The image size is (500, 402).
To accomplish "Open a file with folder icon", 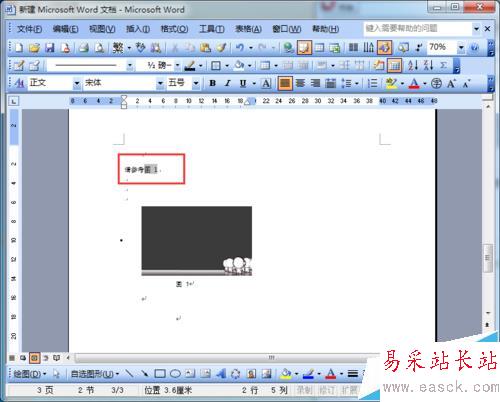I will (34, 48).
